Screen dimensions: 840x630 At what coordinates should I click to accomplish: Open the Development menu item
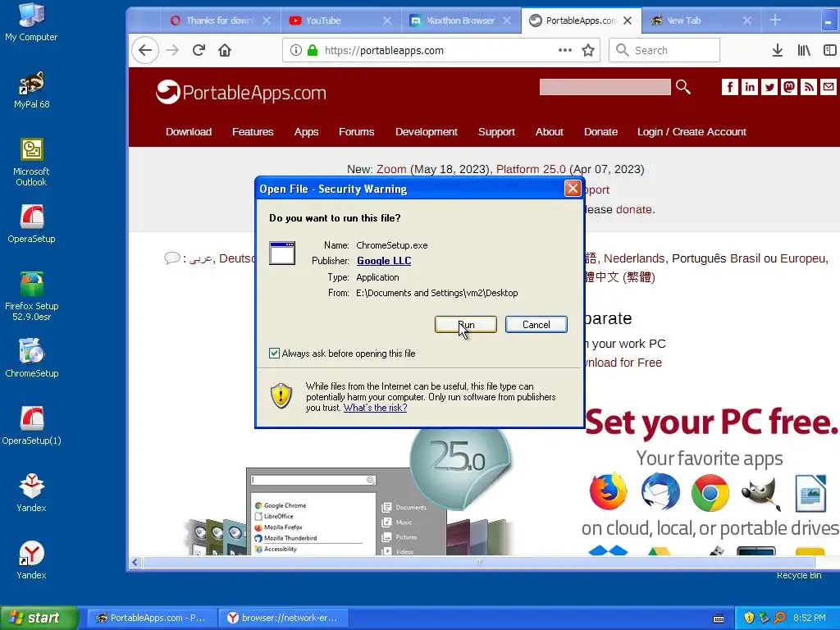click(x=427, y=132)
